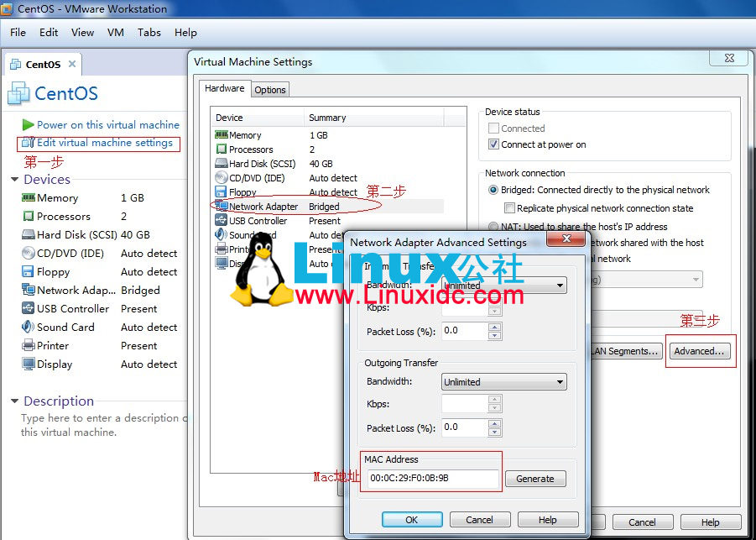Viewport: 756px width, 540px height.
Task: Open the Help menu
Action: (x=185, y=32)
